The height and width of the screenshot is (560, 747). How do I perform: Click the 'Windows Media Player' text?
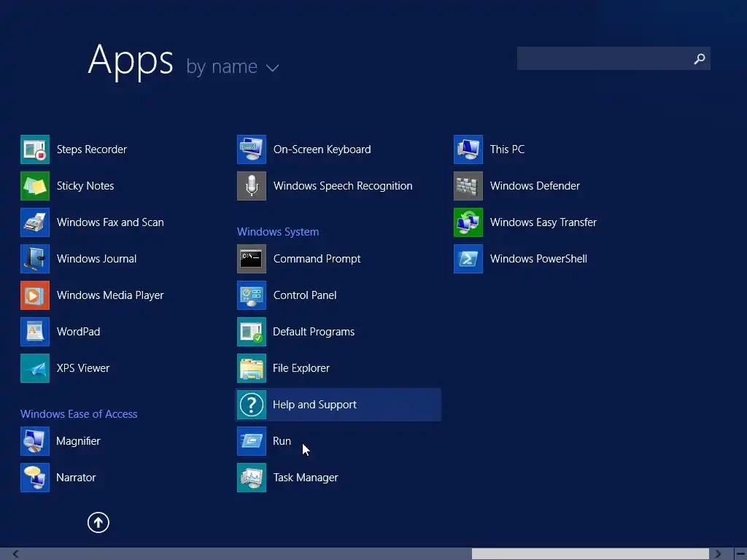coord(110,295)
